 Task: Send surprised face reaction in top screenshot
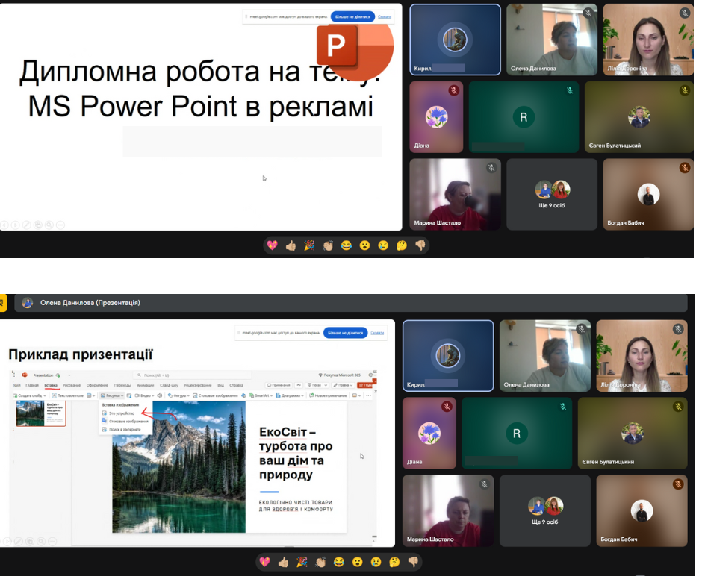365,245
